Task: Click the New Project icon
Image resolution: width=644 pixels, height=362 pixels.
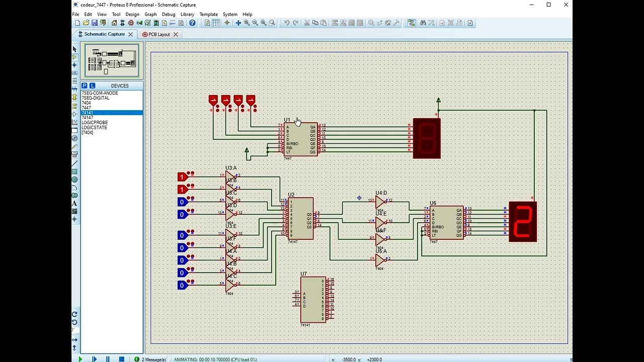Action: 77,23
